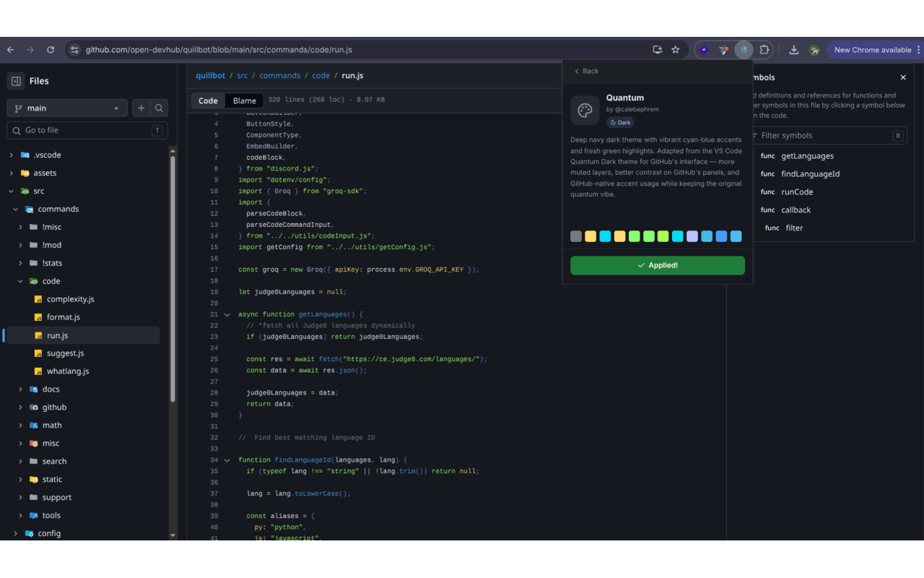Click the extension icon with red badge

point(723,50)
